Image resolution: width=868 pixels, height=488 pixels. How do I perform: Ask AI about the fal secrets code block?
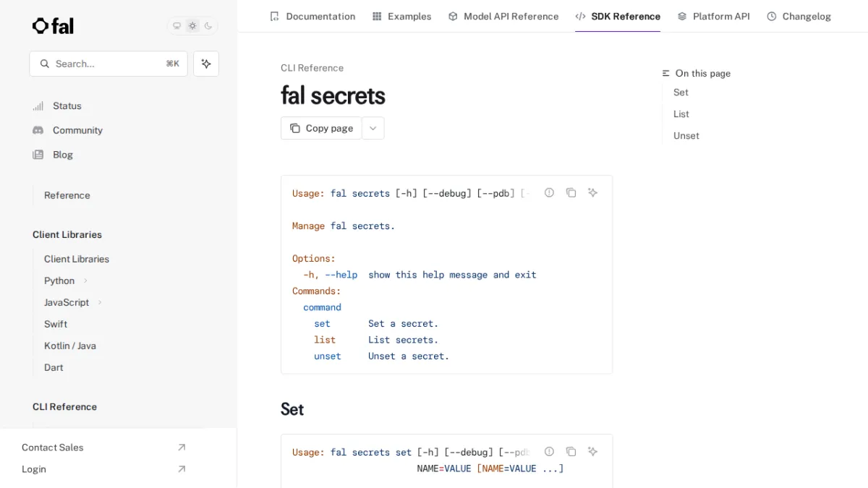[592, 192]
